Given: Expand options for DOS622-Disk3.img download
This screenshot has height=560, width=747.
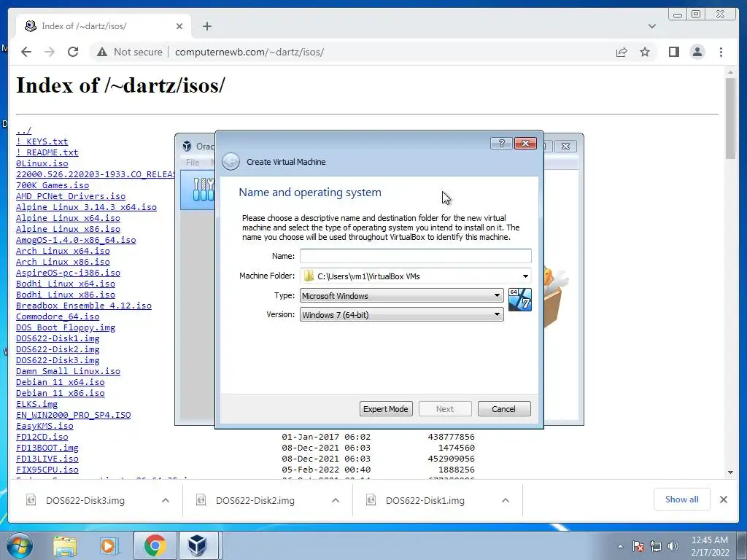Looking at the screenshot, I should (x=166, y=500).
